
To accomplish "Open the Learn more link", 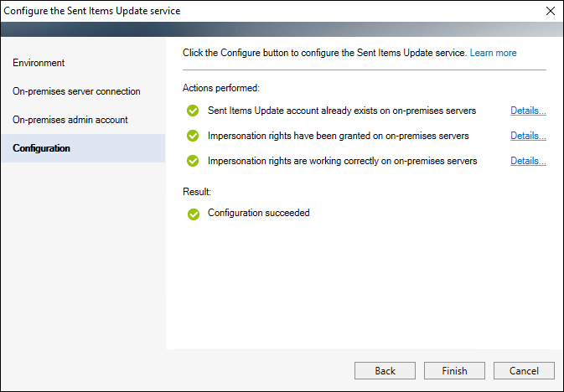I will coord(493,53).
